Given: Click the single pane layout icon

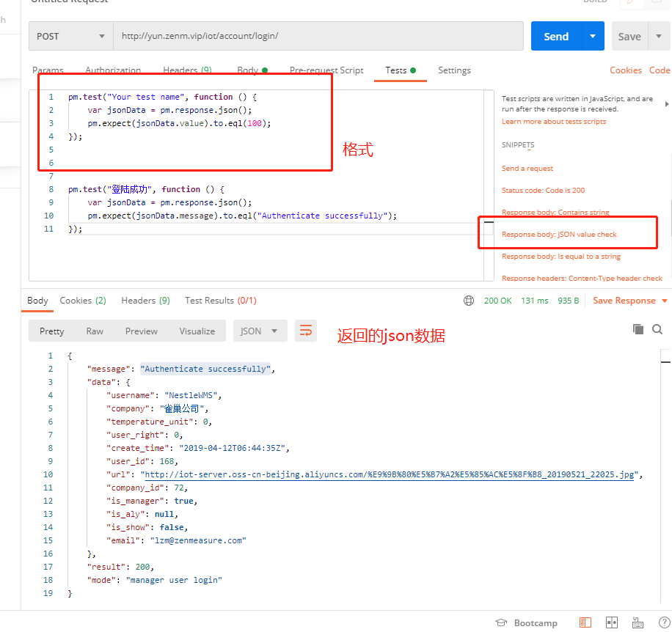Looking at the screenshot, I should [x=585, y=622].
